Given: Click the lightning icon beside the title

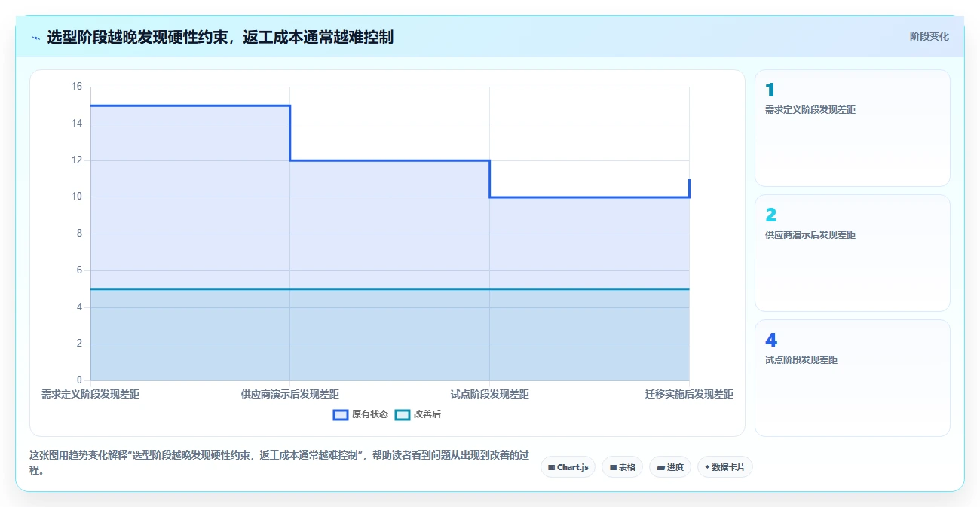Looking at the screenshot, I should point(35,38).
